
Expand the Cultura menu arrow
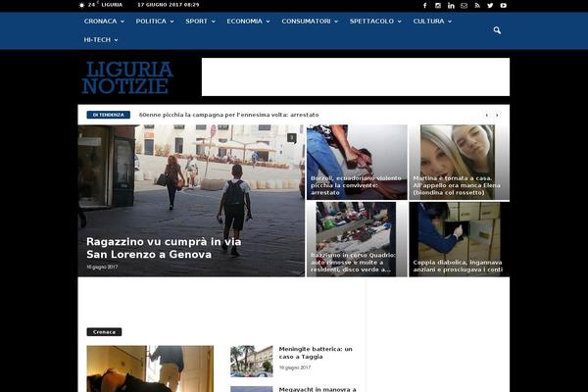(450, 22)
